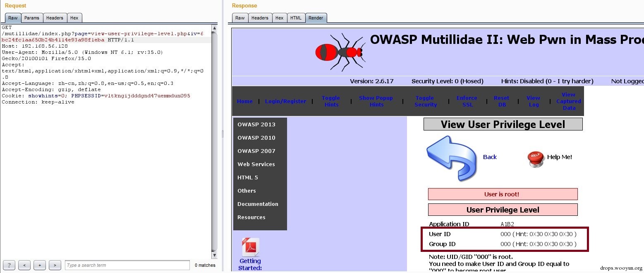Click the Group ID label
The width and height of the screenshot is (644, 273).
[442, 244]
